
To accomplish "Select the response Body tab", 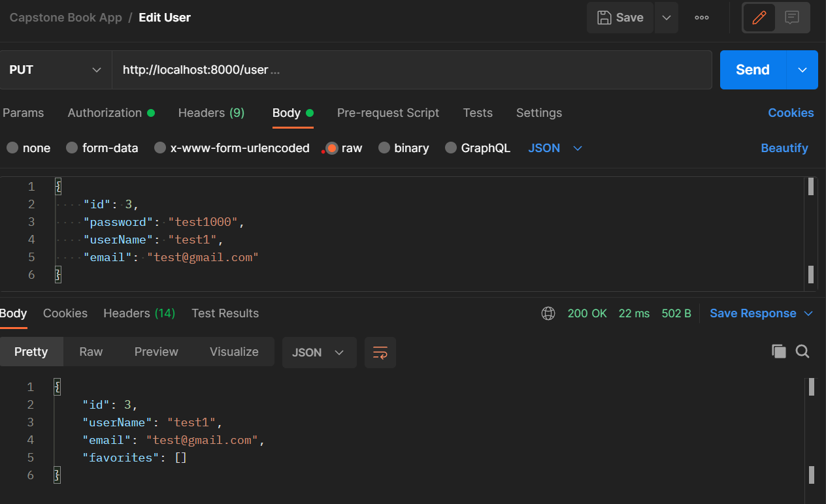I will tap(14, 313).
